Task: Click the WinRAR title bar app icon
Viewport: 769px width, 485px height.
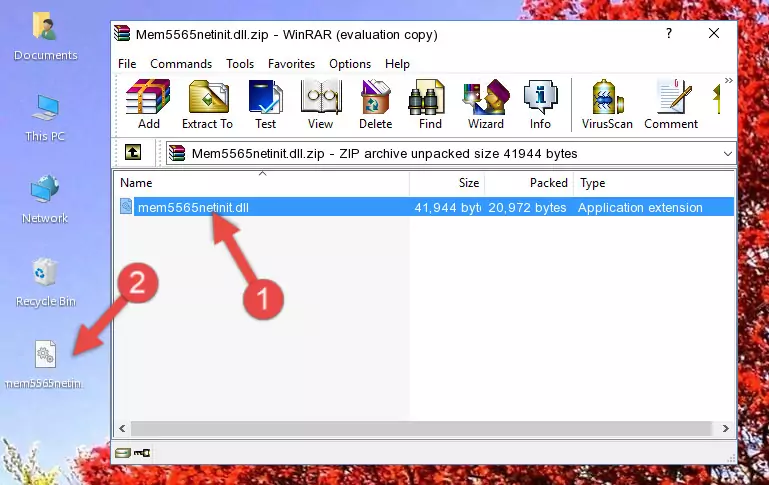Action: [122, 34]
